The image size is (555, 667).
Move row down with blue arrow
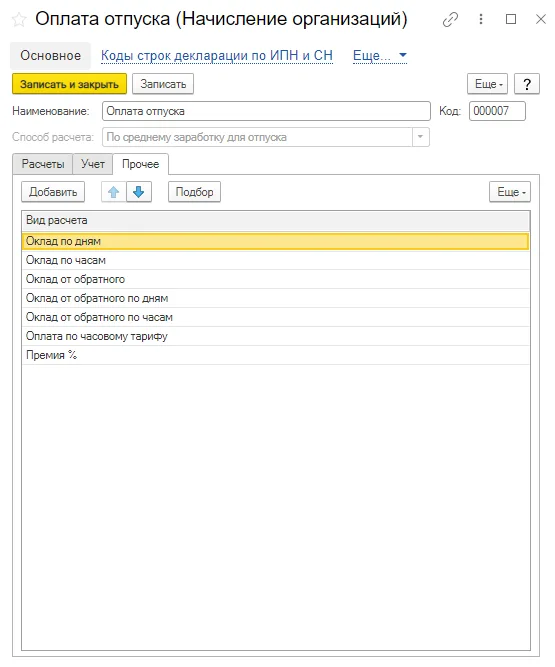click(x=139, y=192)
